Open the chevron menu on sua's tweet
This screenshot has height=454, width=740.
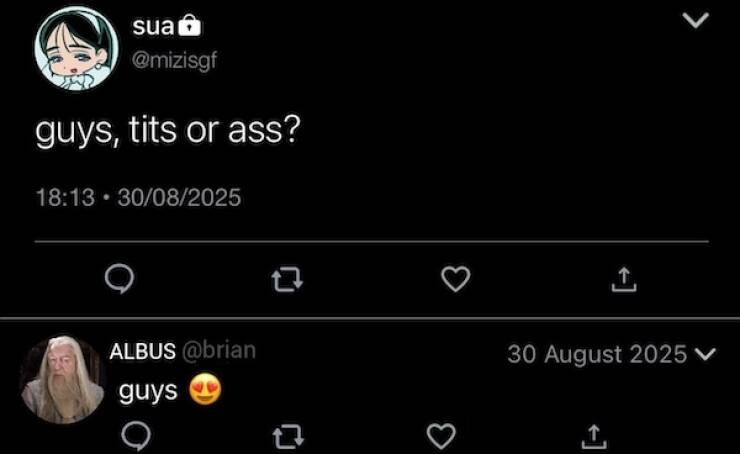point(695,22)
